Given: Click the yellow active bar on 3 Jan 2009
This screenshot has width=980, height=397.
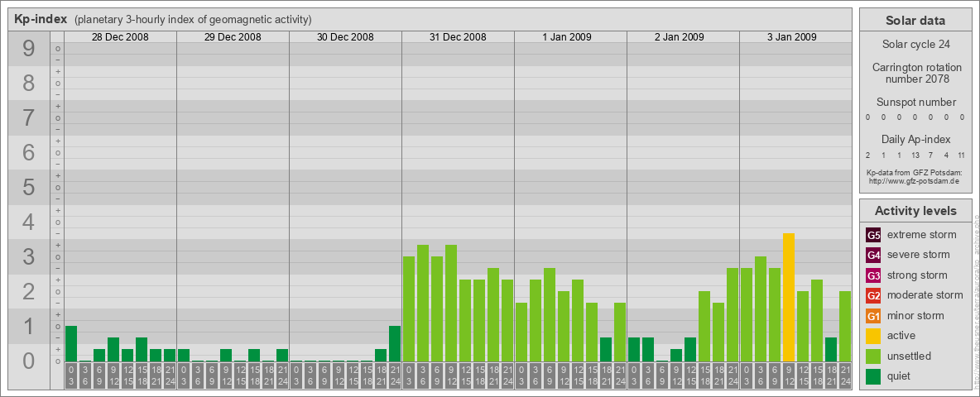Looking at the screenshot, I should [x=789, y=297].
